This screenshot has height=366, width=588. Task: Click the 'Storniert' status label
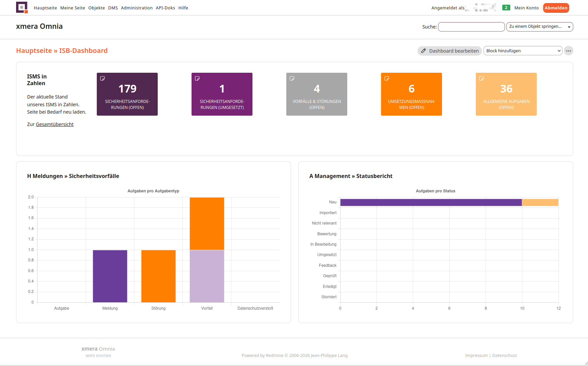329,297
